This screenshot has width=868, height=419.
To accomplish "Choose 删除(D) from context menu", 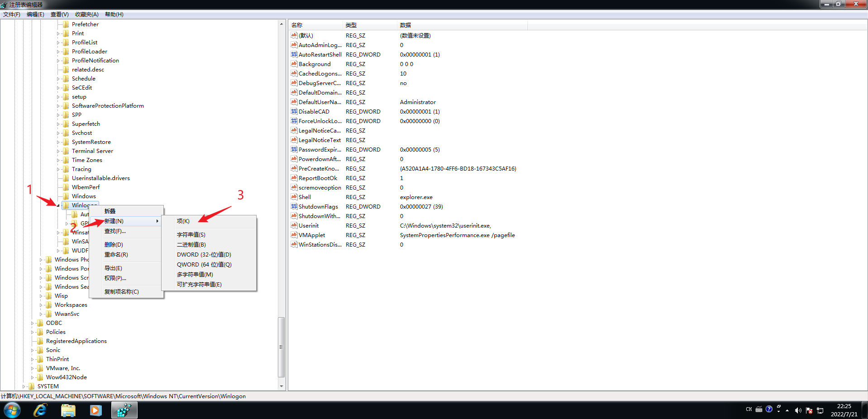I will click(x=126, y=245).
